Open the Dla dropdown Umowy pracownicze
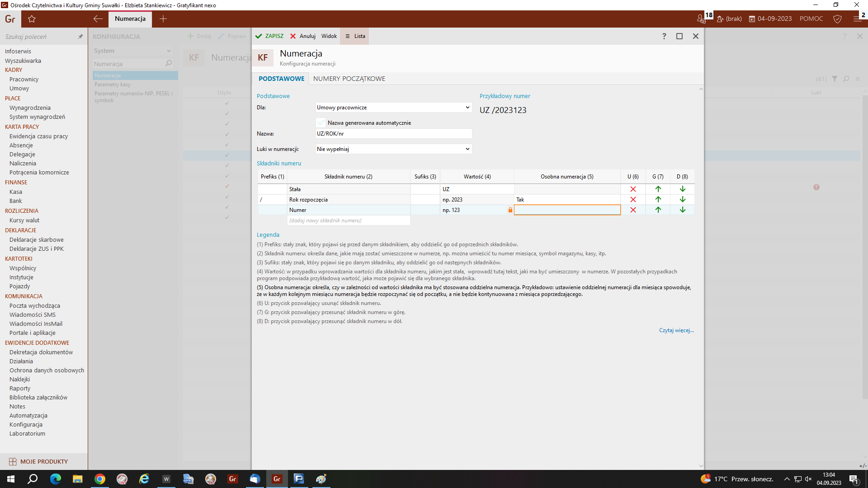The image size is (868, 488). pyautogui.click(x=393, y=108)
